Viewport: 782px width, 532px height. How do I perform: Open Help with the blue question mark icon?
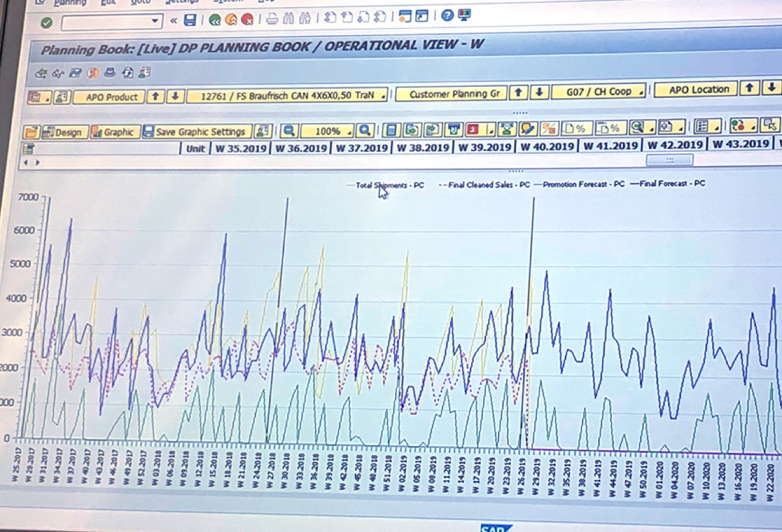coord(446,15)
